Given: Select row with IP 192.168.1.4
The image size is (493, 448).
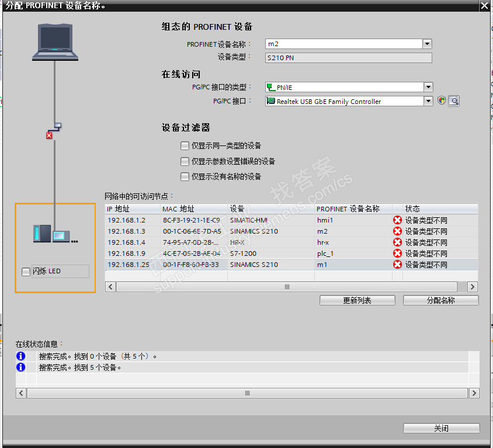Looking at the screenshot, I should tap(291, 242).
